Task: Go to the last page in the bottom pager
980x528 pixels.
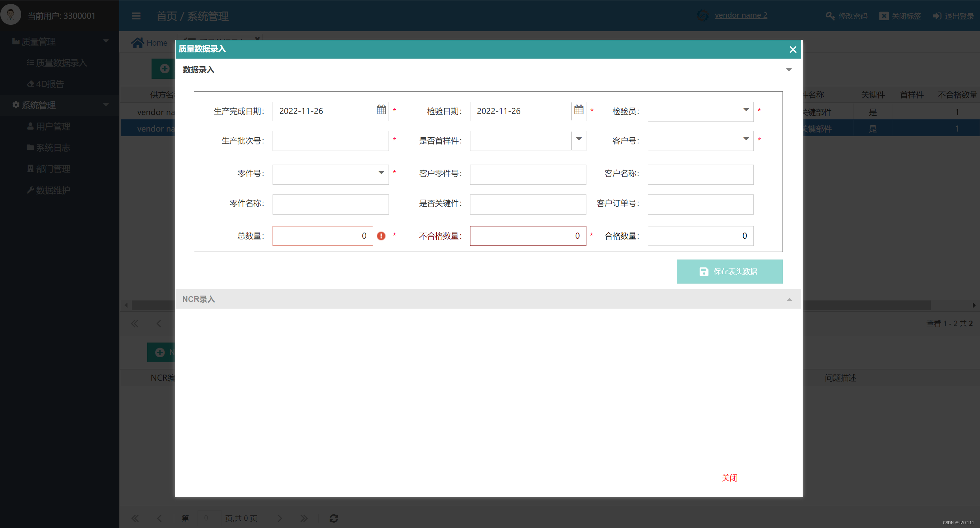Action: click(303, 518)
